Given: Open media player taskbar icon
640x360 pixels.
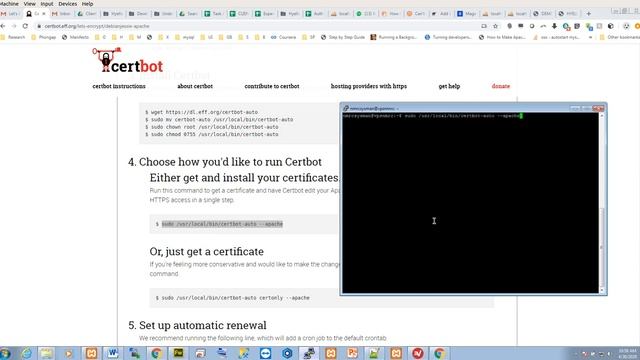Looking at the screenshot, I should pos(69,353).
